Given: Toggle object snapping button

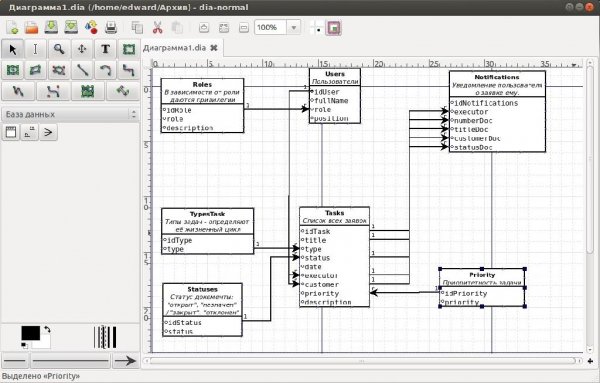Looking at the screenshot, I should pyautogui.click(x=334, y=28).
